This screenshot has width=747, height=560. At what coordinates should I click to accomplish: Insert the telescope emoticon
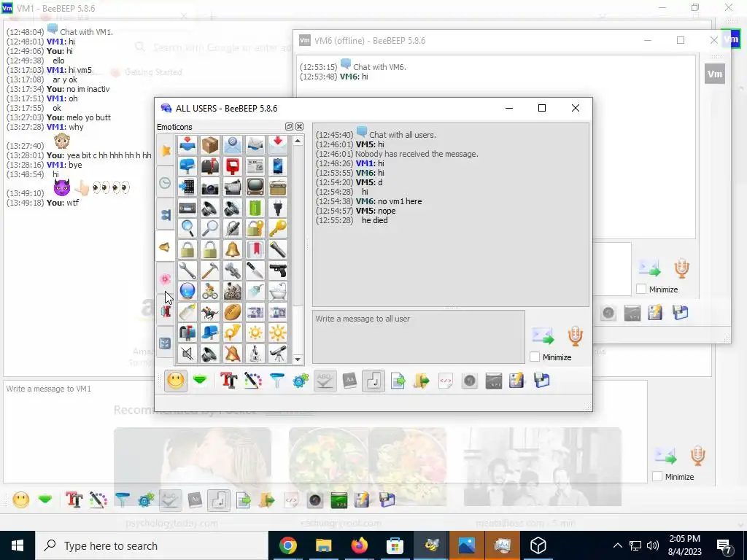(278, 354)
